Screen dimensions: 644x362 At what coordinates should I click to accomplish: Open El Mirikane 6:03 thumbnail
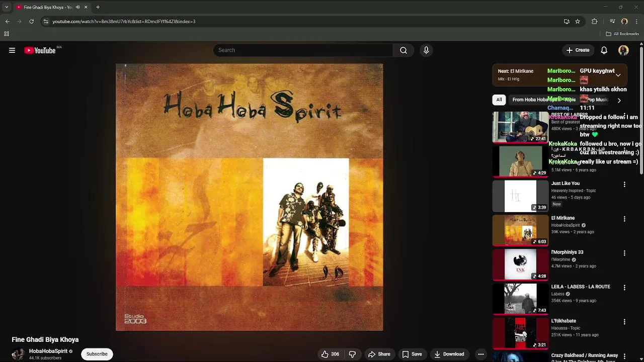pos(520,230)
